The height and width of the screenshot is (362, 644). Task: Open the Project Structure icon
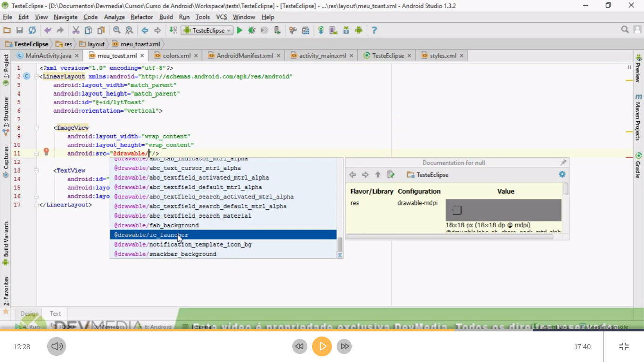tap(305, 30)
